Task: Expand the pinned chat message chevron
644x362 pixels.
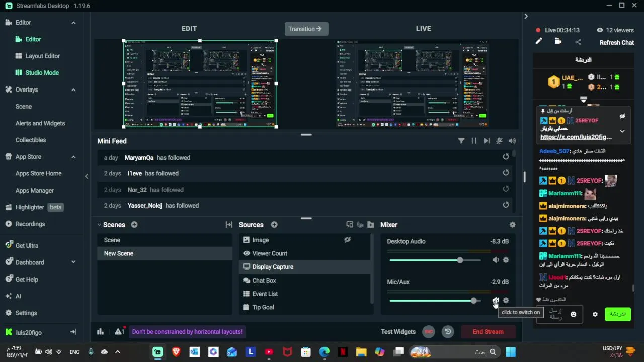Action: pyautogui.click(x=622, y=131)
